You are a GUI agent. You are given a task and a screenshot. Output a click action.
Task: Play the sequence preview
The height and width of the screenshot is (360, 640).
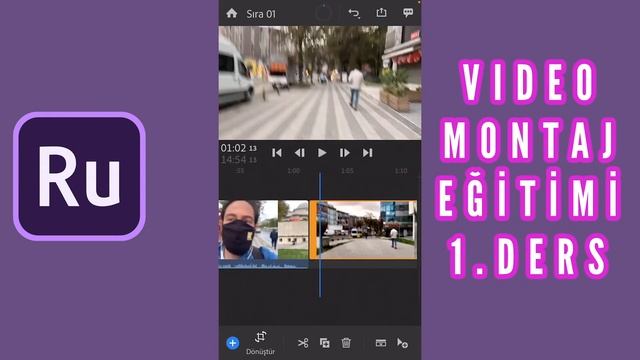tap(322, 153)
